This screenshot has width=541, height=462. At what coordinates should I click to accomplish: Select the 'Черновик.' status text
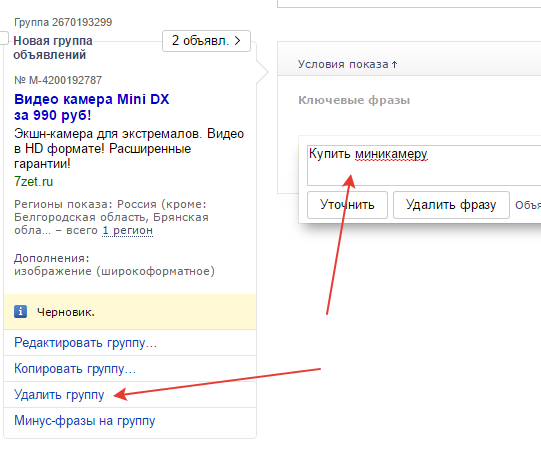point(66,312)
